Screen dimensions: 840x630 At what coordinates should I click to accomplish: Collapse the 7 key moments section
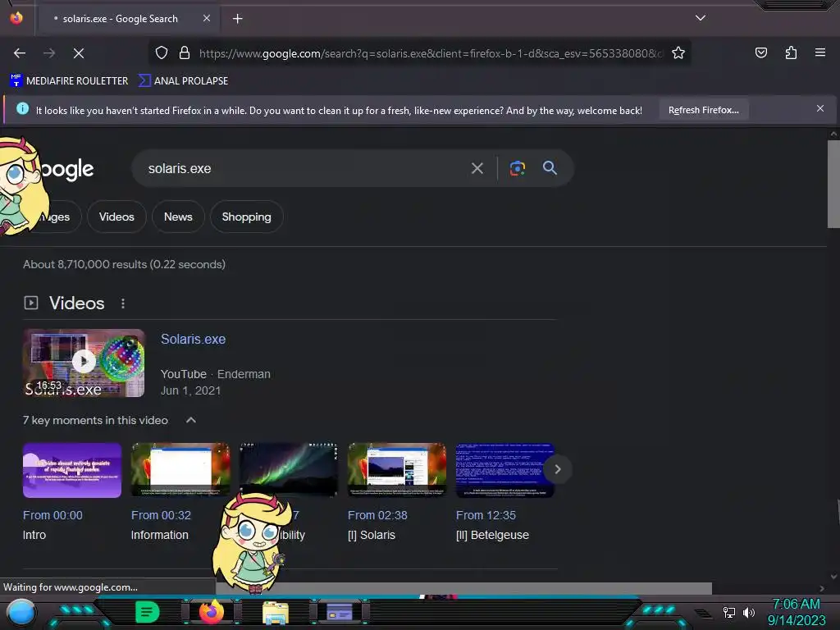(190, 420)
